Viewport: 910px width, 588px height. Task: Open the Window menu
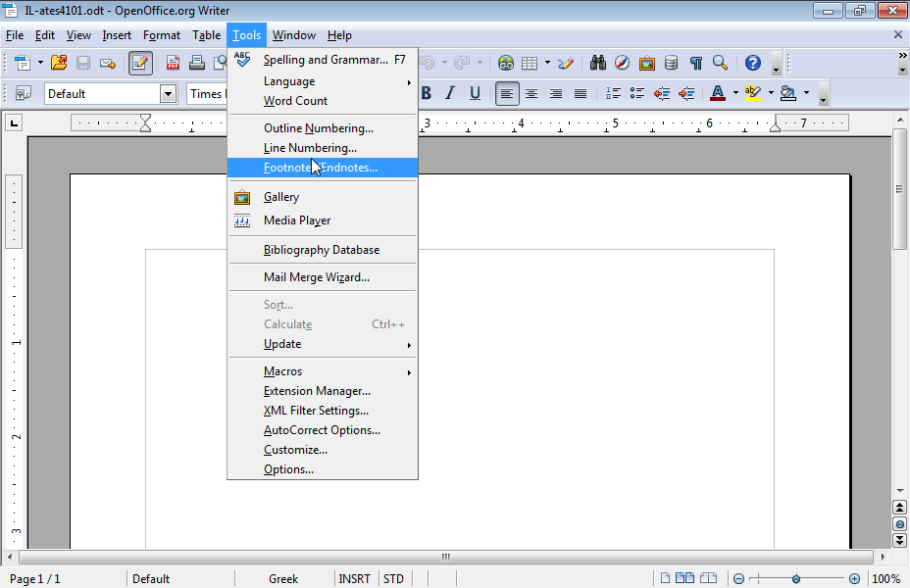pyautogui.click(x=293, y=35)
